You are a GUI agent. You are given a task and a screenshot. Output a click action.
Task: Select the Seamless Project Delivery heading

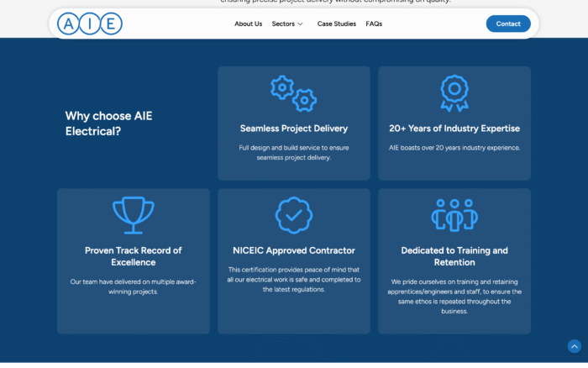click(293, 129)
